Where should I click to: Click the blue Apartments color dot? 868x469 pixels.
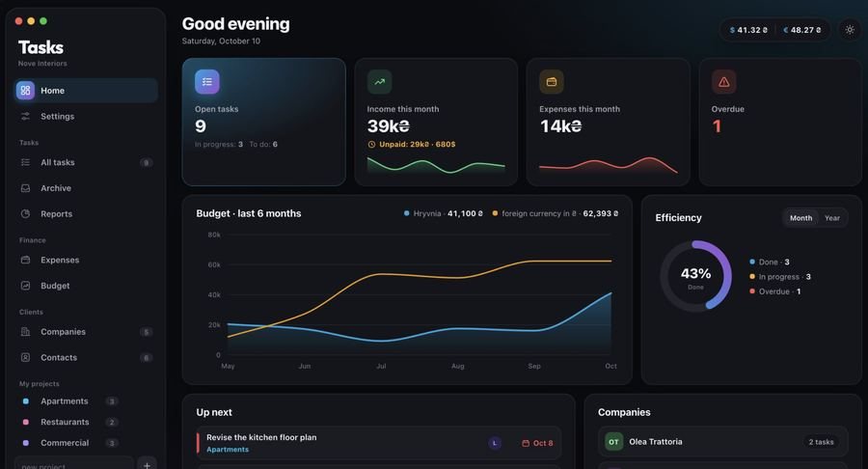(x=25, y=400)
